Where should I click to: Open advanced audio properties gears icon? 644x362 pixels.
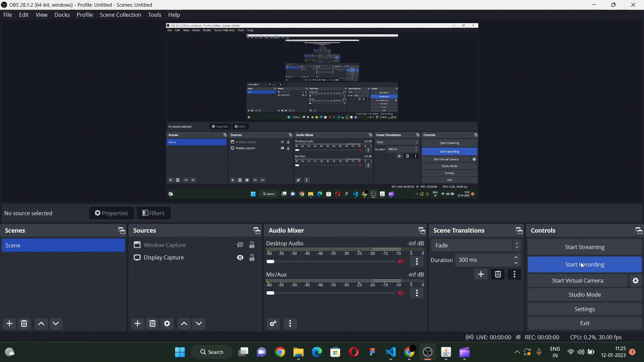click(x=273, y=323)
